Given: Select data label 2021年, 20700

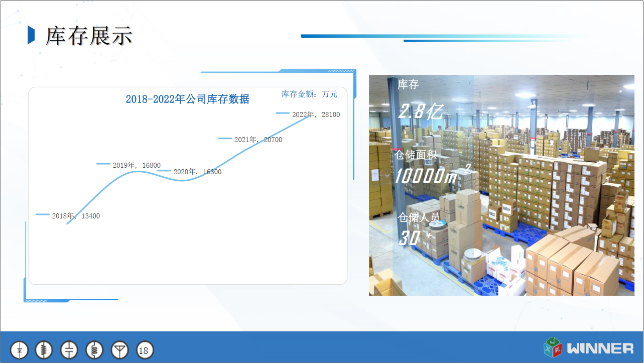Looking at the screenshot, I should 258,140.
